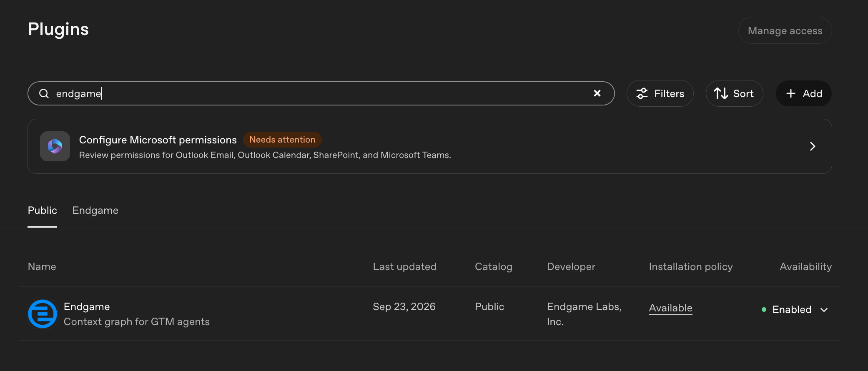Image resolution: width=868 pixels, height=371 pixels.
Task: Click the Needs attention badge
Action: click(x=282, y=140)
